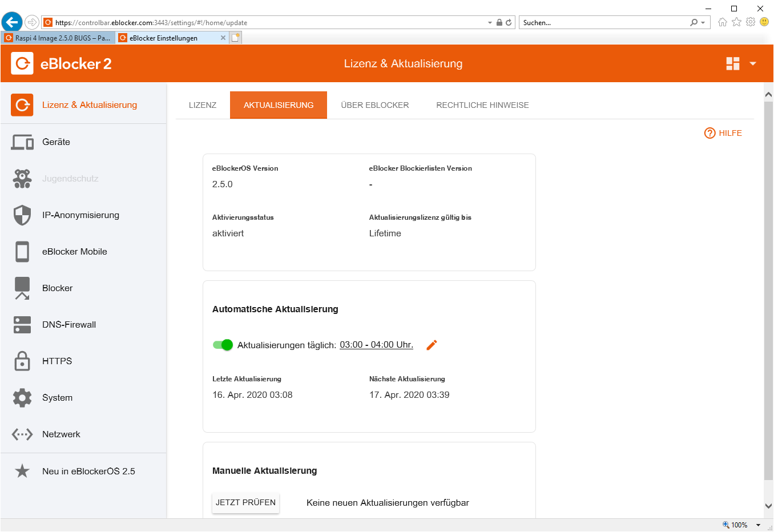Click the aktiviert status text
The width and height of the screenshot is (774, 532).
click(x=228, y=233)
